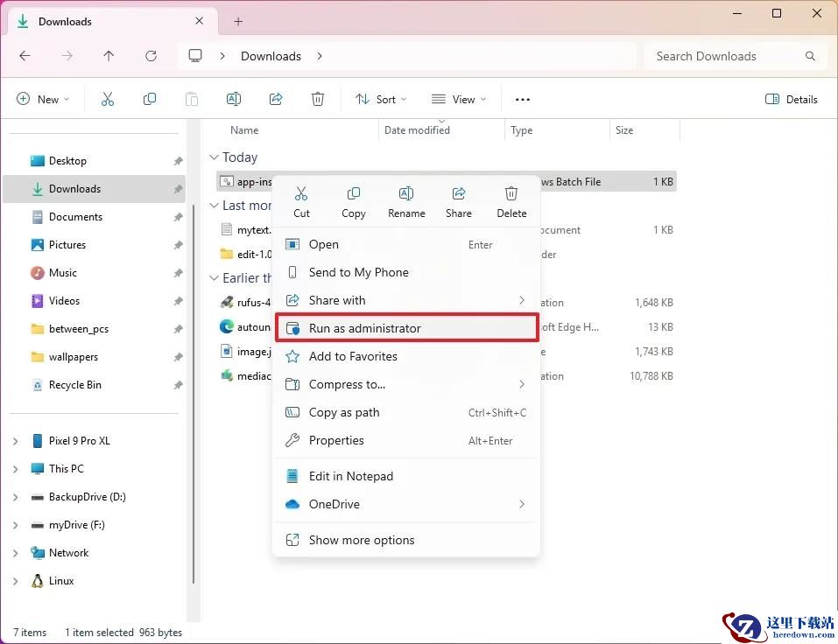Click the search magnifier icon

tap(810, 56)
